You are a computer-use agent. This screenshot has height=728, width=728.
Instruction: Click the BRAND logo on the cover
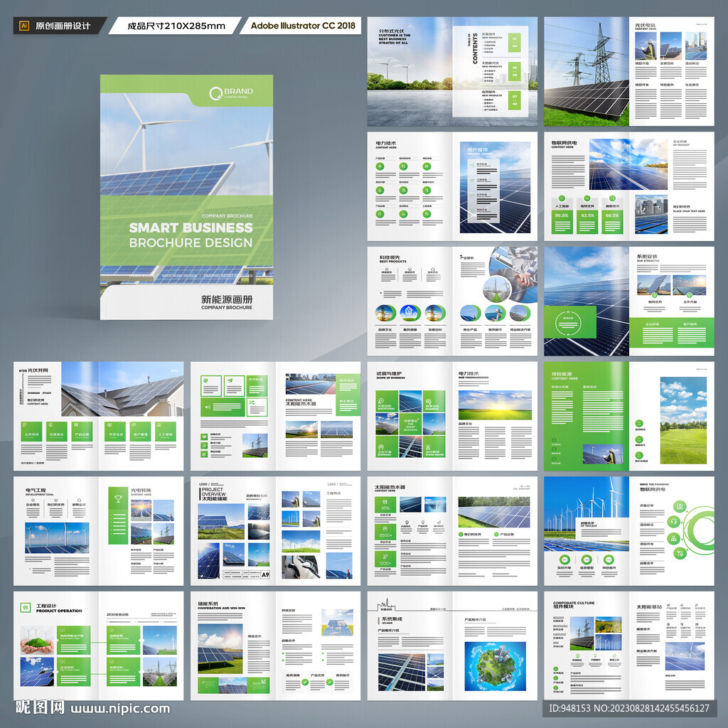pyautogui.click(x=231, y=93)
